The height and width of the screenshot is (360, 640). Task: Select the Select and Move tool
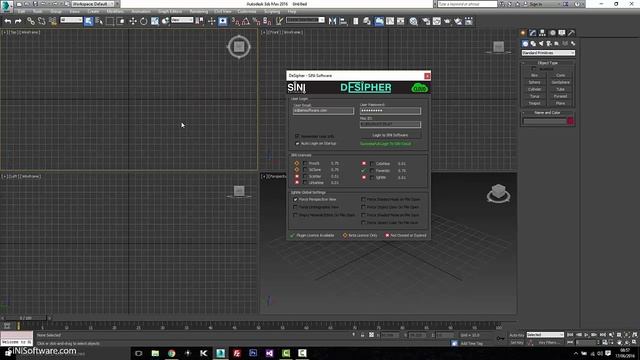133,21
